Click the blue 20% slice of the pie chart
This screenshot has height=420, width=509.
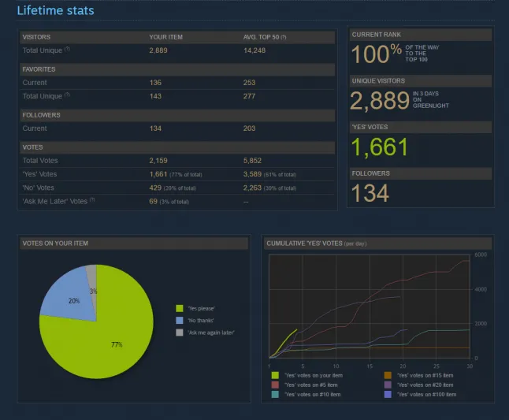click(x=70, y=297)
